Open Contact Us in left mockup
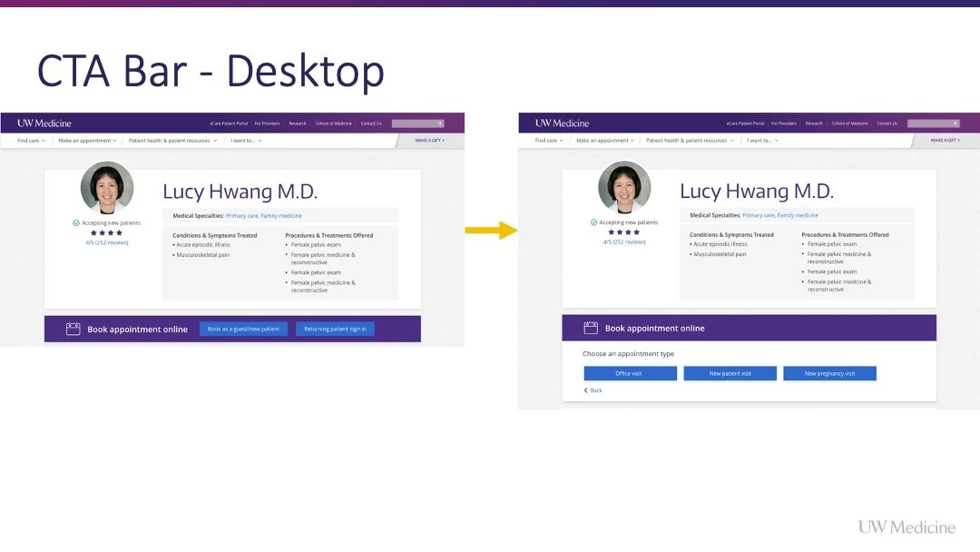 [x=371, y=123]
